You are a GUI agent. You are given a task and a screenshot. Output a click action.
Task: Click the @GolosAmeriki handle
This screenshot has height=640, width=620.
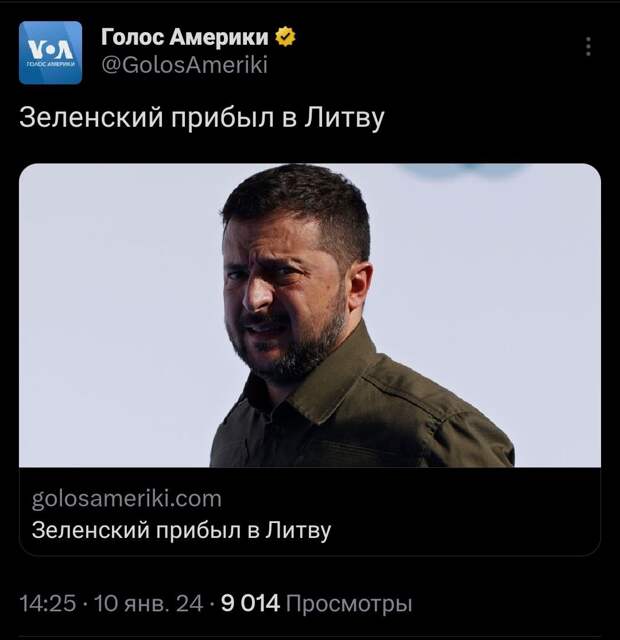click(x=184, y=65)
